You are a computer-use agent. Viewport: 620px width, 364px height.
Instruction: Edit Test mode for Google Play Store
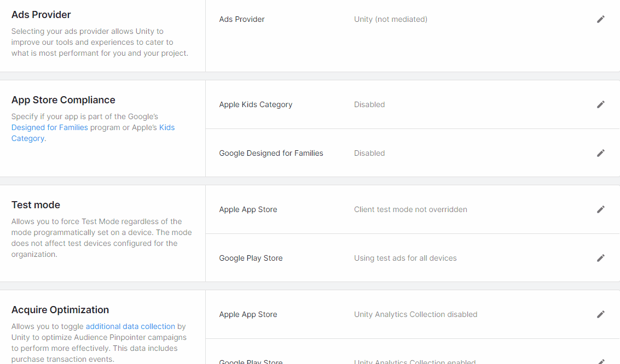(600, 258)
